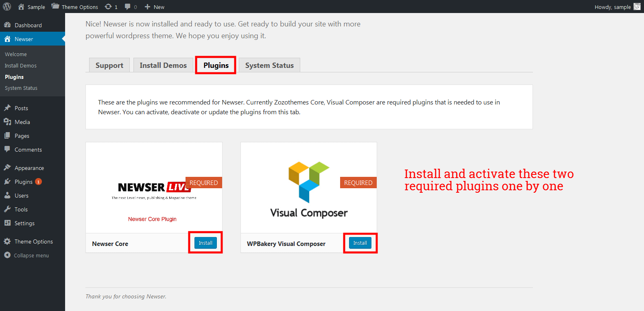Open the New content dropdown

point(155,7)
